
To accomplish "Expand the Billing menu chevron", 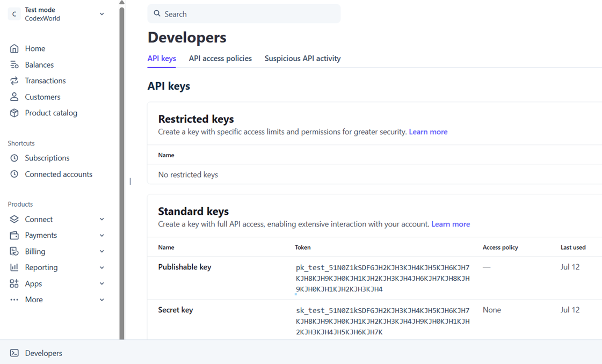I will pyautogui.click(x=101, y=251).
